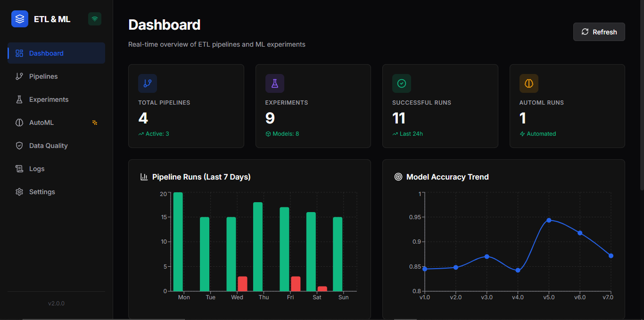Click the 'Pipeline Runs (Last 7 Days)' title
The width and height of the screenshot is (644, 320).
point(201,177)
